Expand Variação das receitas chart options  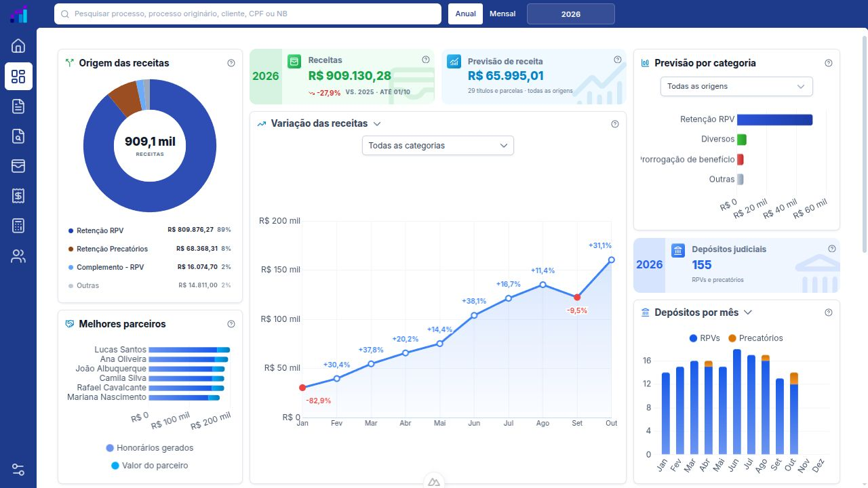click(377, 124)
